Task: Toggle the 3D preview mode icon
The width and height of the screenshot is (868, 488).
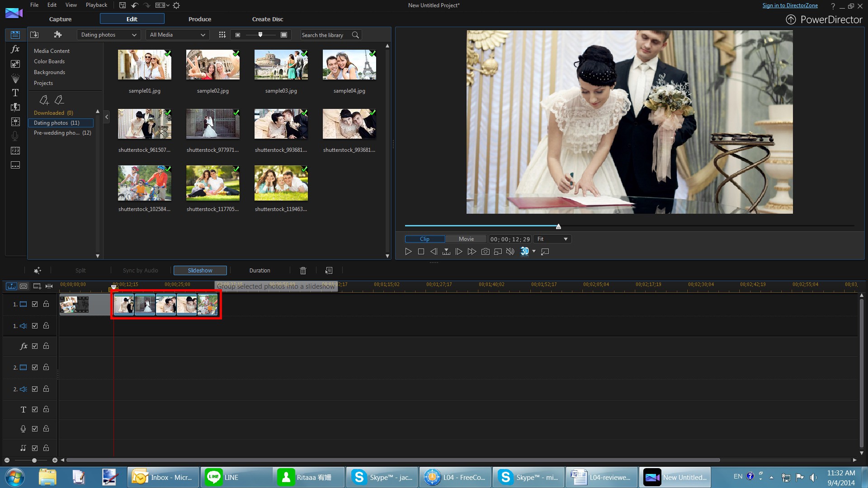Action: pos(524,252)
